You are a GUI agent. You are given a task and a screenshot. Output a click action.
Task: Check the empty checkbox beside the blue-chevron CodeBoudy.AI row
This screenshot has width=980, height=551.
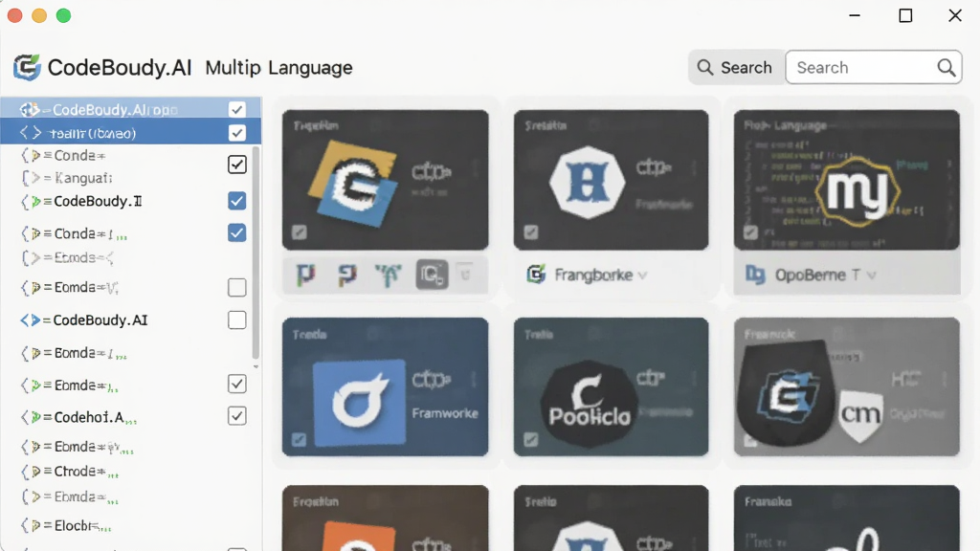[x=237, y=320]
